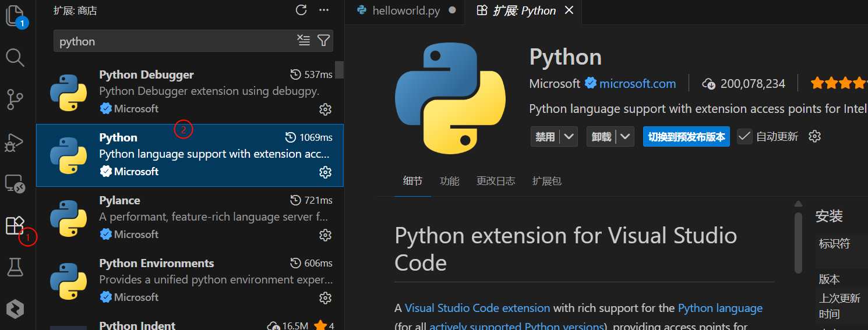Switch to the helloworld.py editor tab

pos(406,11)
